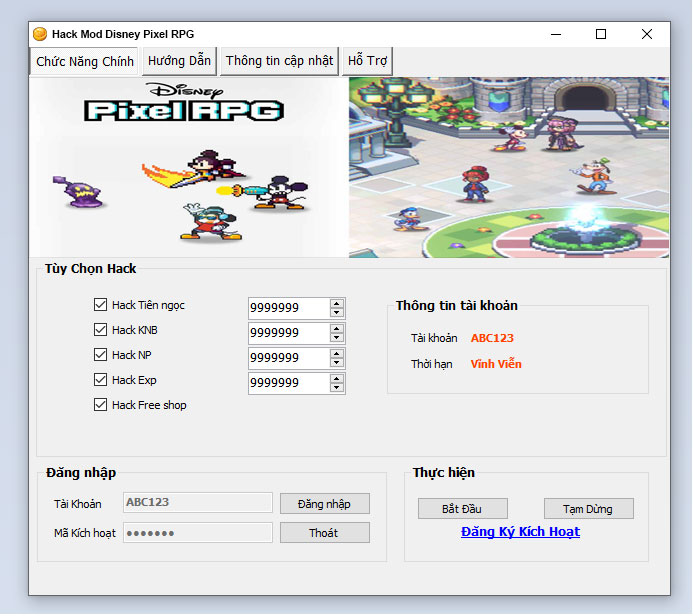Open the Thông tin cập nhật tab
This screenshot has width=693, height=616.
click(279, 61)
